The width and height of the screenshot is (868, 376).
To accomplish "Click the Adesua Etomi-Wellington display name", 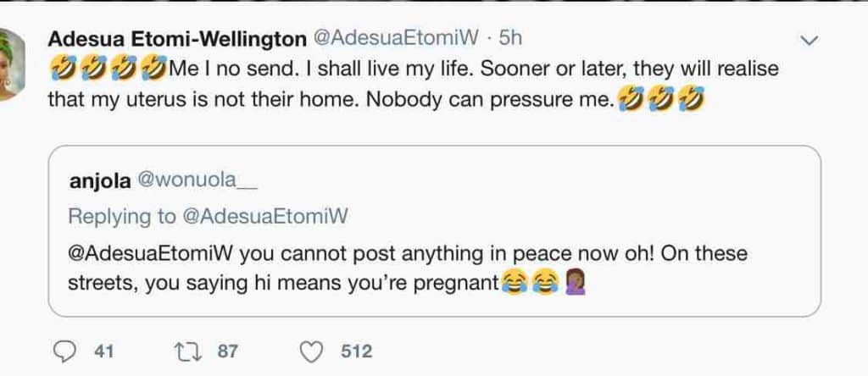I will [x=179, y=38].
